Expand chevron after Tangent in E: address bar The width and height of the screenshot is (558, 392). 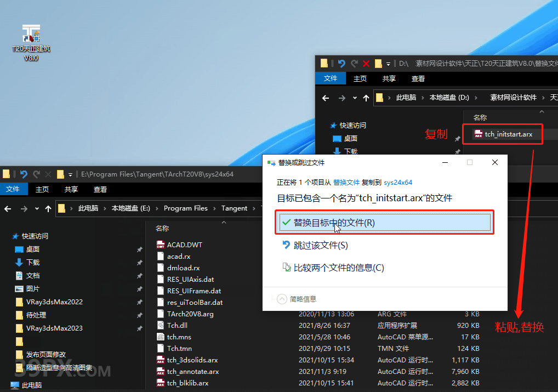point(254,208)
